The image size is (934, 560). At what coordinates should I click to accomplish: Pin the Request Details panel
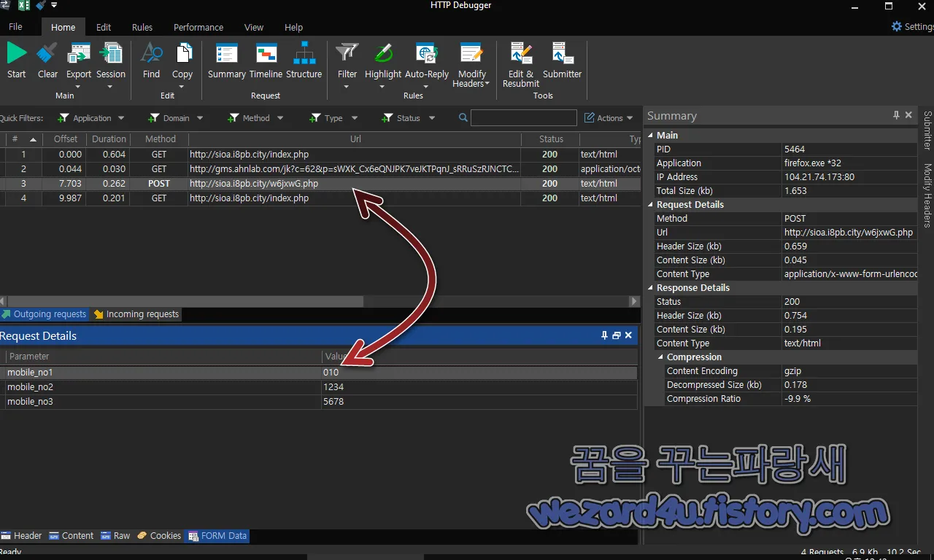pyautogui.click(x=604, y=335)
